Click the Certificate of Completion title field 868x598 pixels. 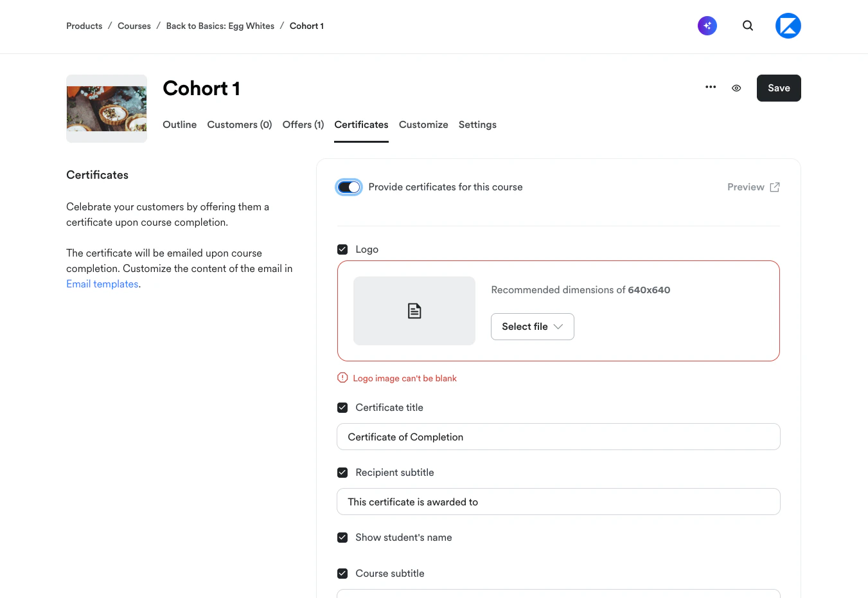558,437
